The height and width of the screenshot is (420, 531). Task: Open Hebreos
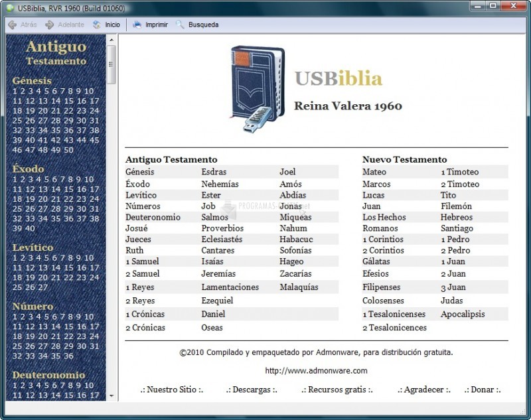click(457, 217)
